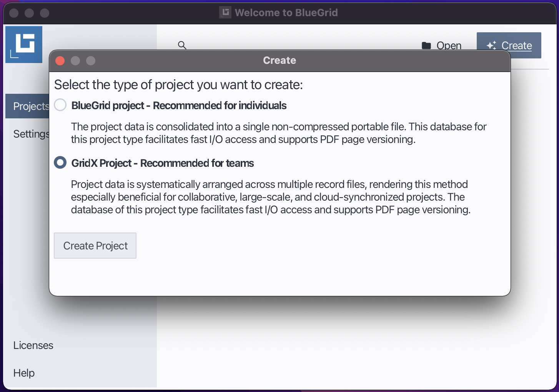Open the Help page
The height and width of the screenshot is (392, 559).
(24, 373)
